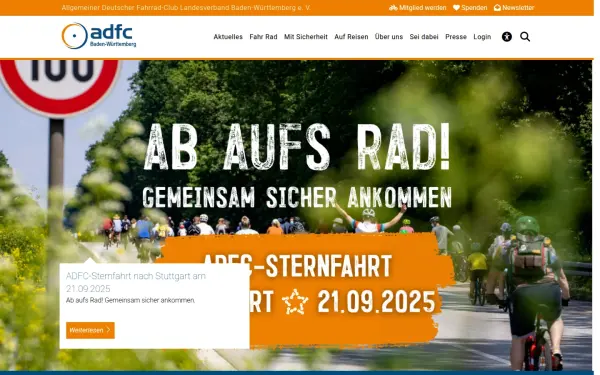Click the envelope icon beside Newsletter
Screen dimensions: 600x375
[497, 8]
